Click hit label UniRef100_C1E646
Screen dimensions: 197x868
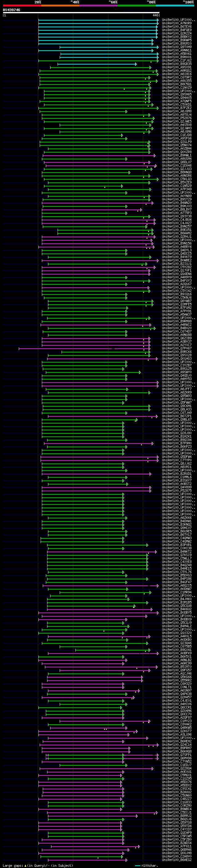pos(177,165)
